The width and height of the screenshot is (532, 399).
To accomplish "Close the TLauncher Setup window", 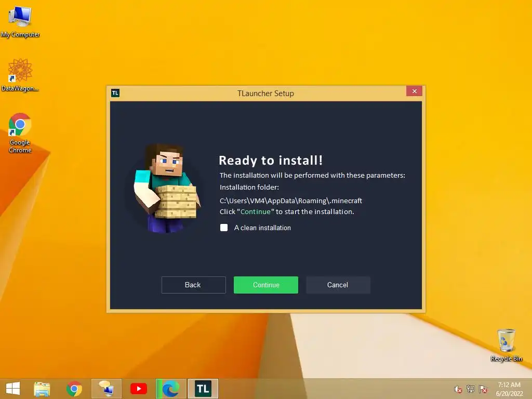I will tap(414, 91).
